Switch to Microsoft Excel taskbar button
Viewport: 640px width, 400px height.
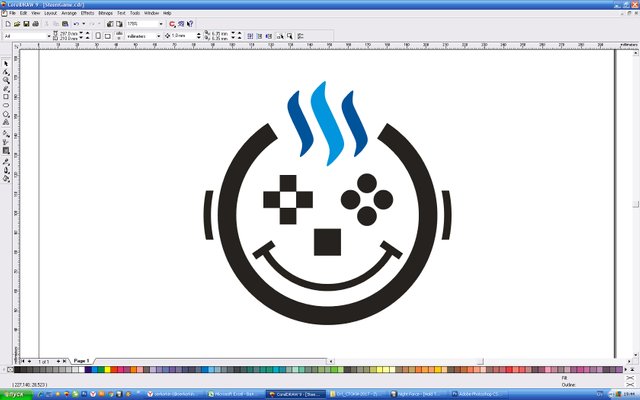(234, 394)
